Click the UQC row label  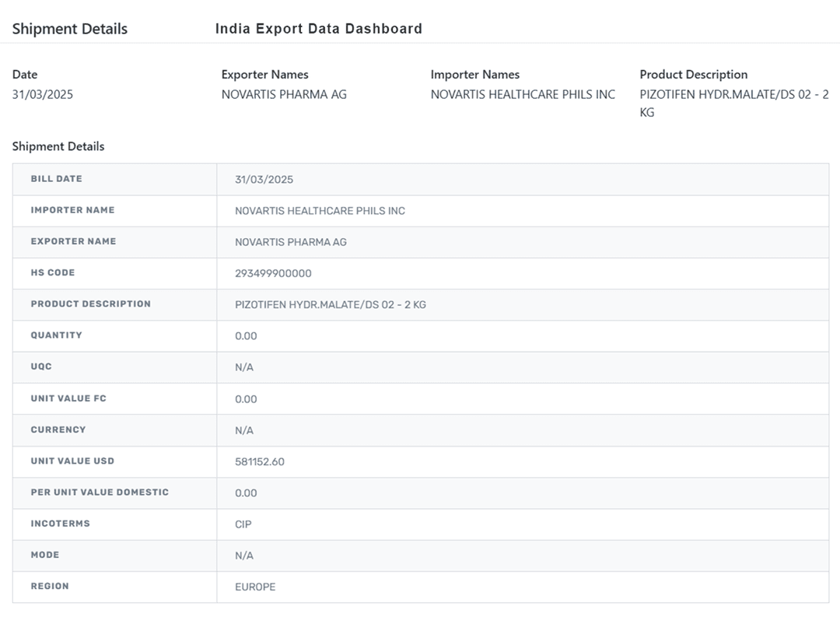(x=41, y=366)
